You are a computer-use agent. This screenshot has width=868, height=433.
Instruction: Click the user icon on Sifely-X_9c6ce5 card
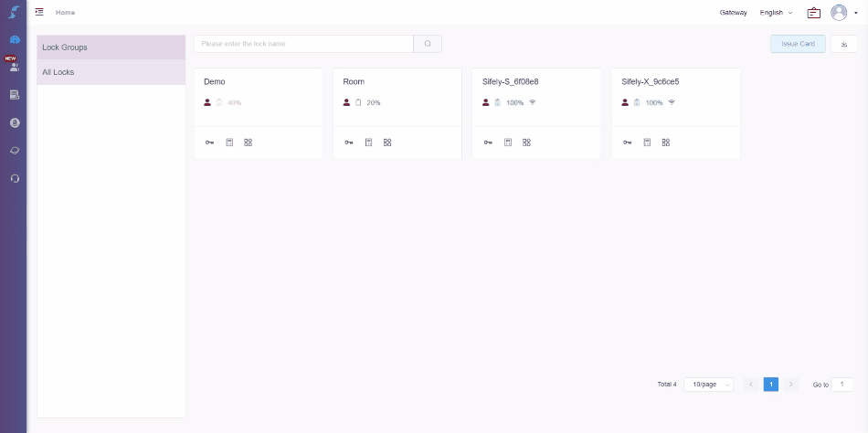[x=625, y=102]
